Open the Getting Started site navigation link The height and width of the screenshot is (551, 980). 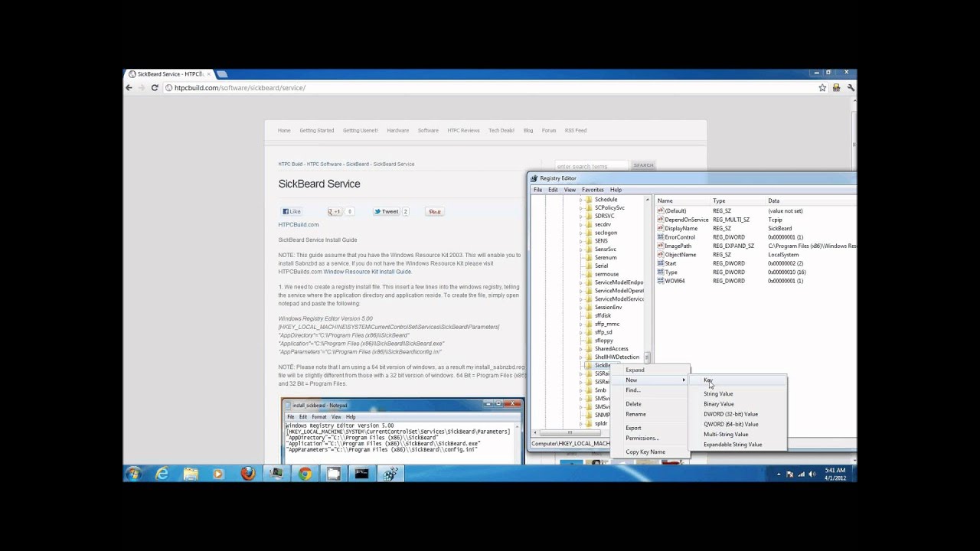pyautogui.click(x=316, y=131)
